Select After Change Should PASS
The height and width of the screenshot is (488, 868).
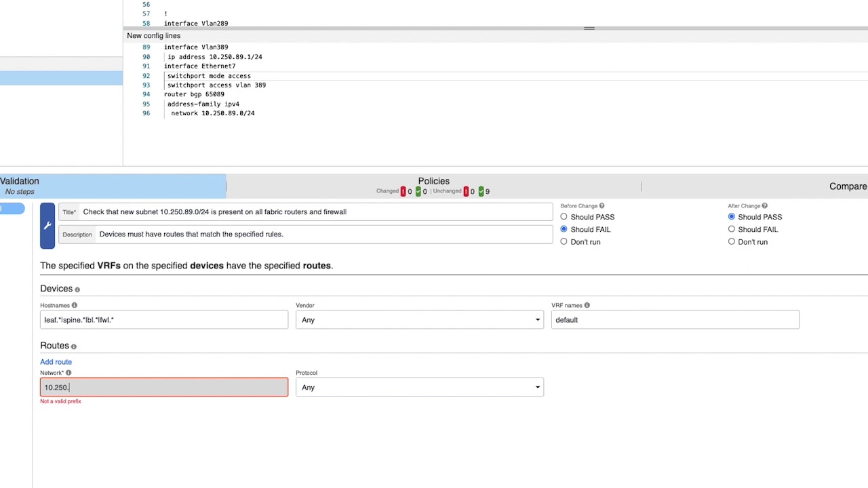[731, 217]
